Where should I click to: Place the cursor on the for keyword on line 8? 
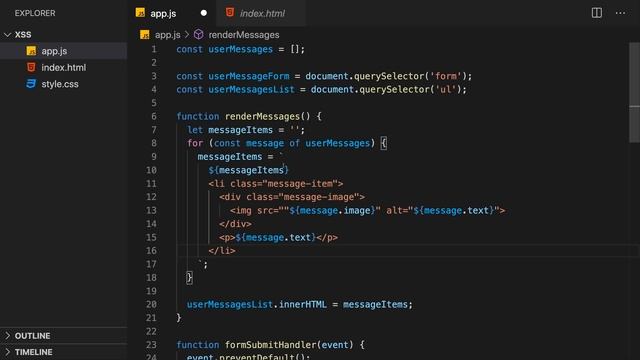pyautogui.click(x=195, y=143)
